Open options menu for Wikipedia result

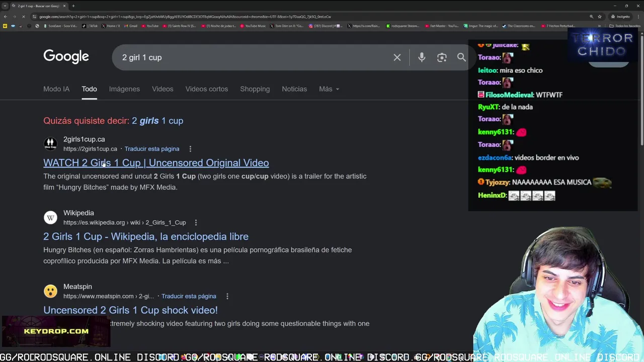[196, 223]
